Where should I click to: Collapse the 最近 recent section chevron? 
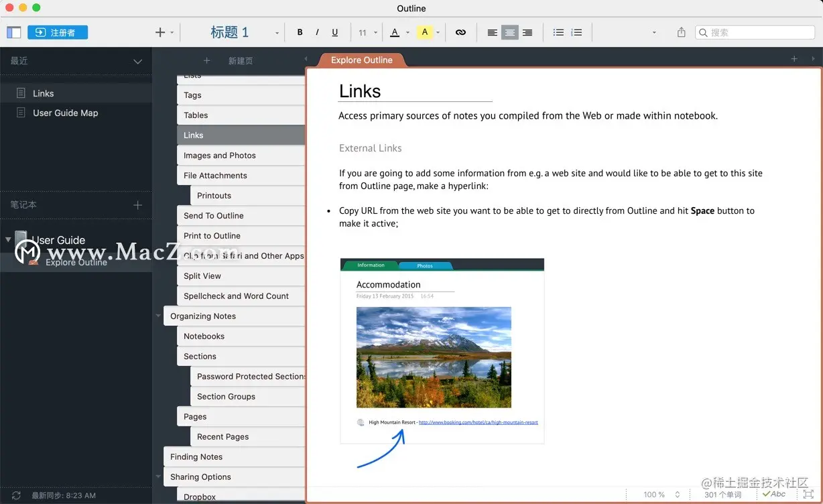pyautogui.click(x=137, y=62)
